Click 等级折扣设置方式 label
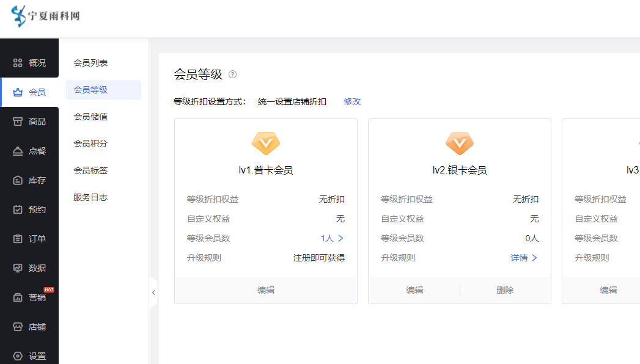Viewport: 640px width, 364px height. [x=210, y=101]
